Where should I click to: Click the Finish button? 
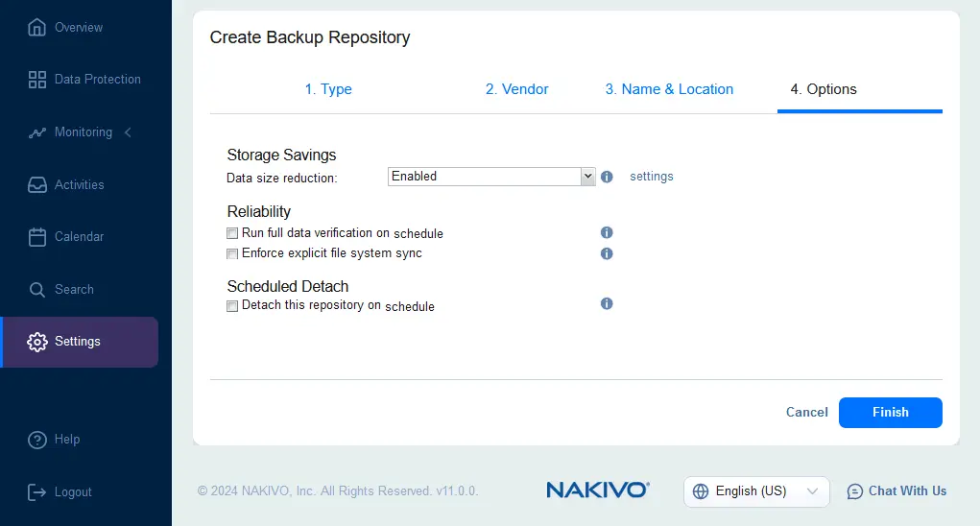[x=890, y=413]
